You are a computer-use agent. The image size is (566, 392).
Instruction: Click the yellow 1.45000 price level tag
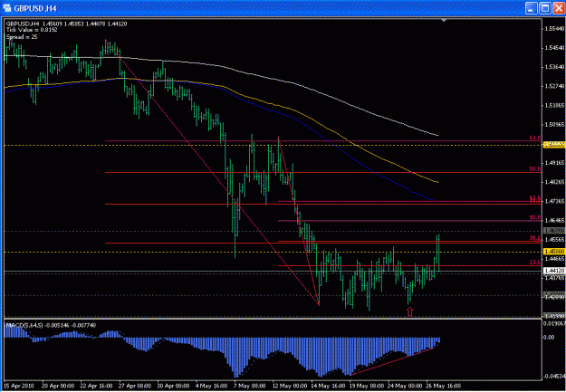pos(554,252)
